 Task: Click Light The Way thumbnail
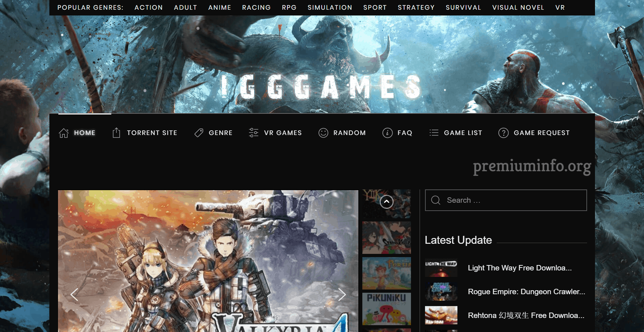click(x=441, y=268)
